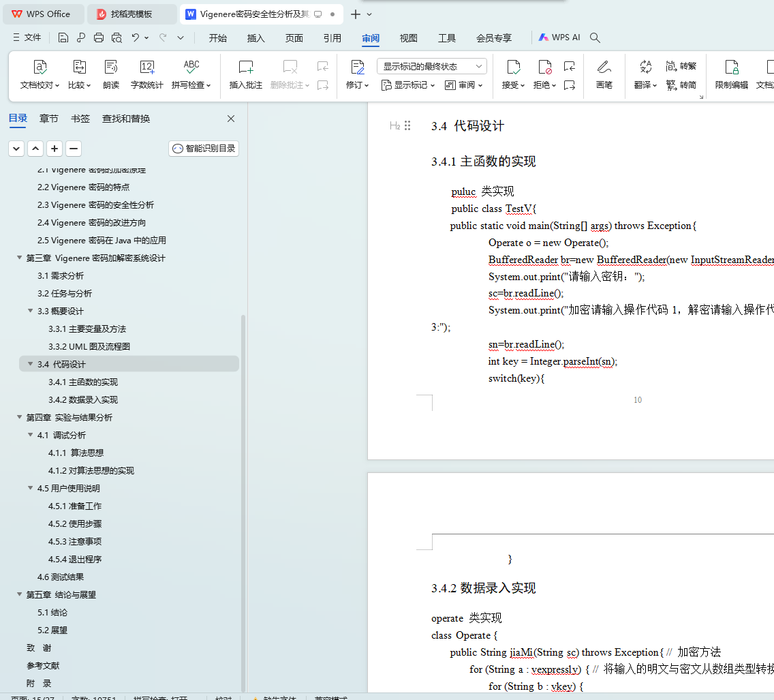Collapse 4.1 调试分析 node

pyautogui.click(x=30, y=435)
